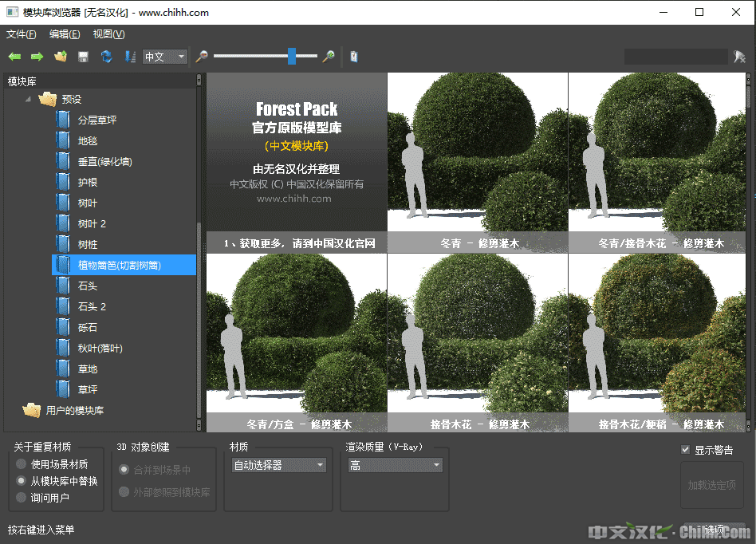Go up one folder level icon
Screen dimensions: 756x544
pyautogui.click(x=60, y=57)
